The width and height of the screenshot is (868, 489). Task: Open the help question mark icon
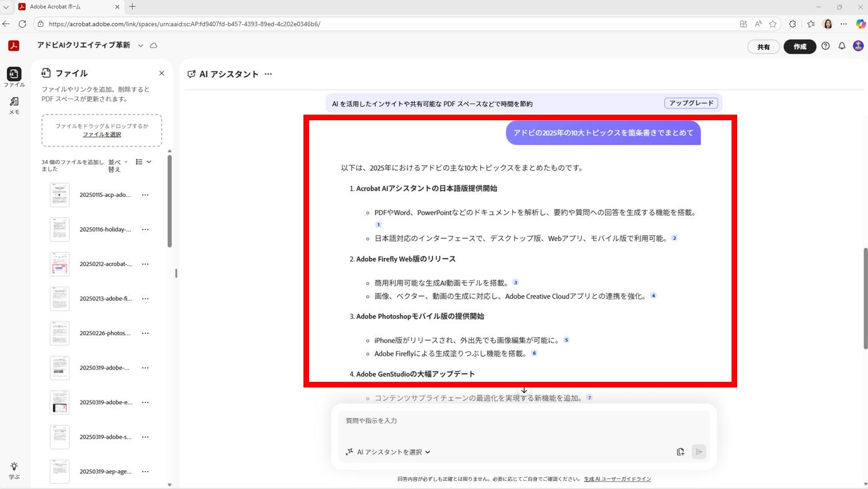point(826,46)
